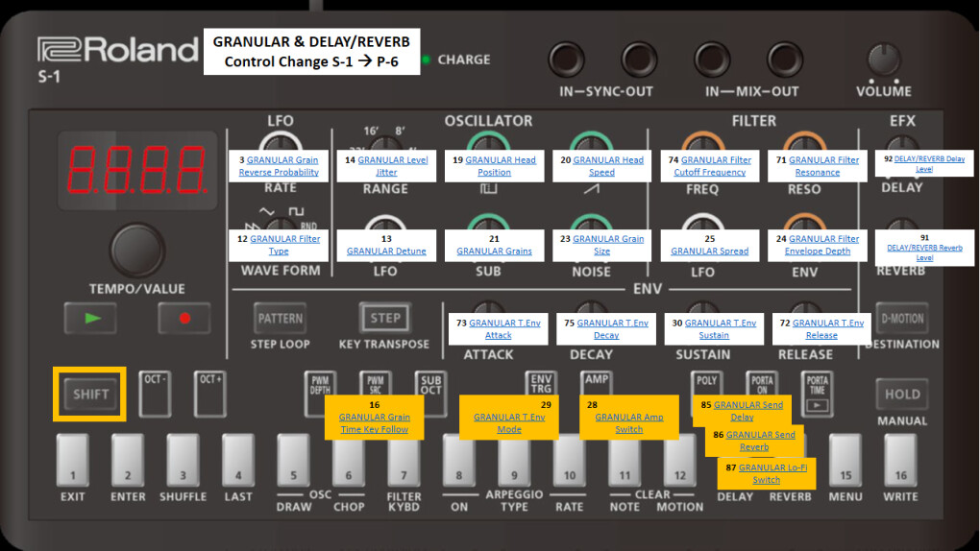The width and height of the screenshot is (980, 551).
Task: Open GRANULAR Grain Size link
Action: coord(607,245)
